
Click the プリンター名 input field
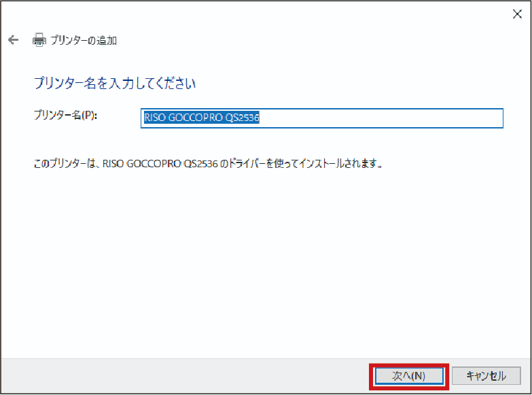pos(321,118)
